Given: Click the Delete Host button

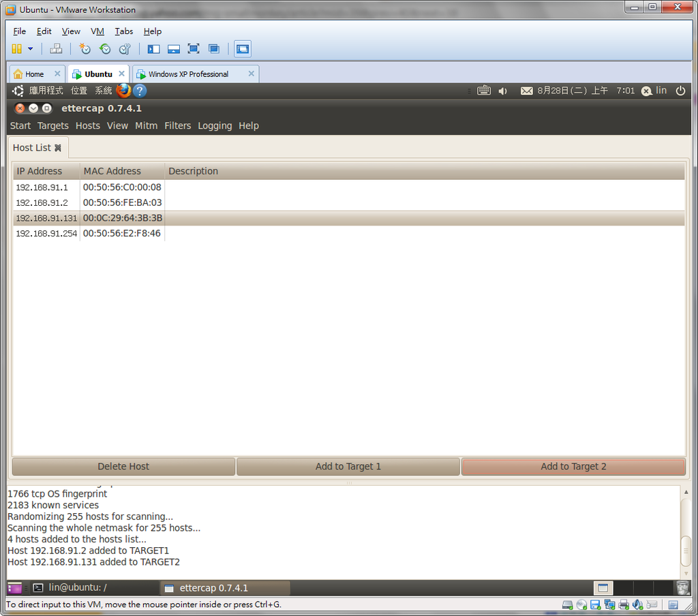Looking at the screenshot, I should (x=123, y=467).
